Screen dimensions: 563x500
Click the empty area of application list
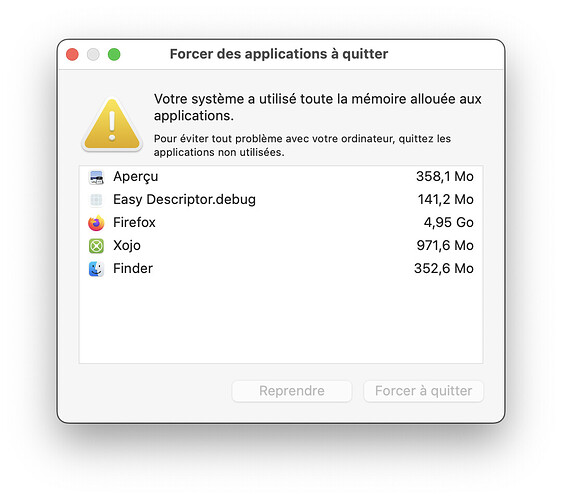(x=281, y=321)
